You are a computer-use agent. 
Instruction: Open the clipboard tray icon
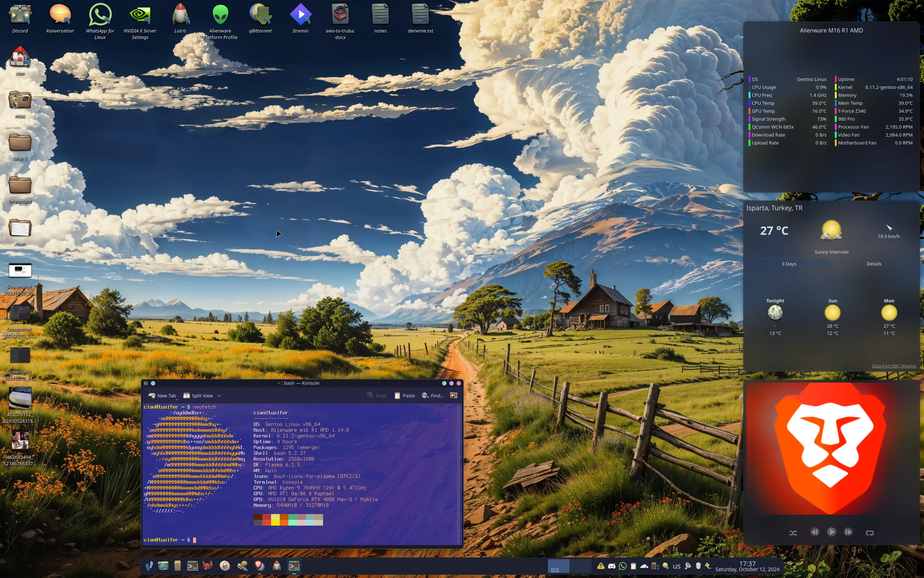pos(633,566)
